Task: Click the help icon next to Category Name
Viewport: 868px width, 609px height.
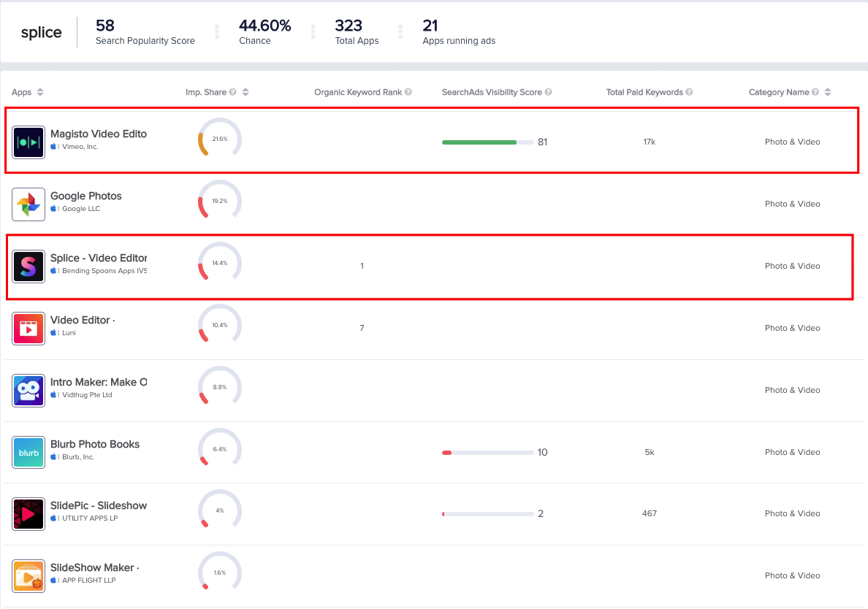Action: pos(815,92)
